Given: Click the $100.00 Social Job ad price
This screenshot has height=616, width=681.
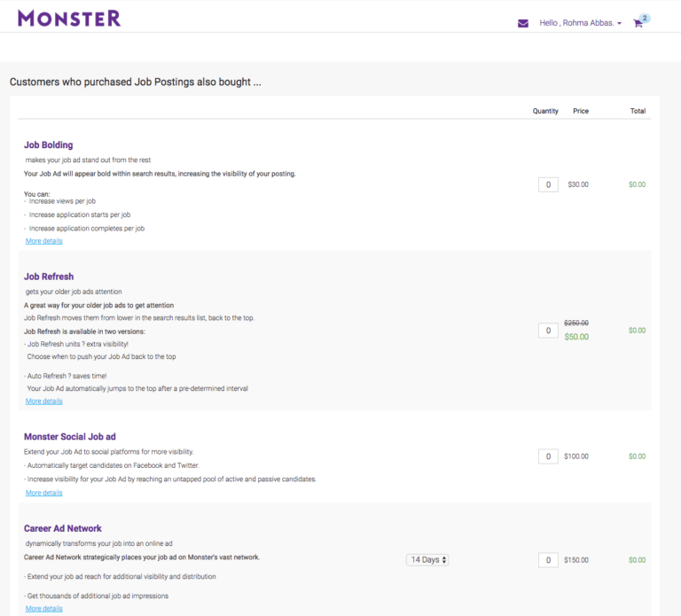Looking at the screenshot, I should [x=576, y=456].
